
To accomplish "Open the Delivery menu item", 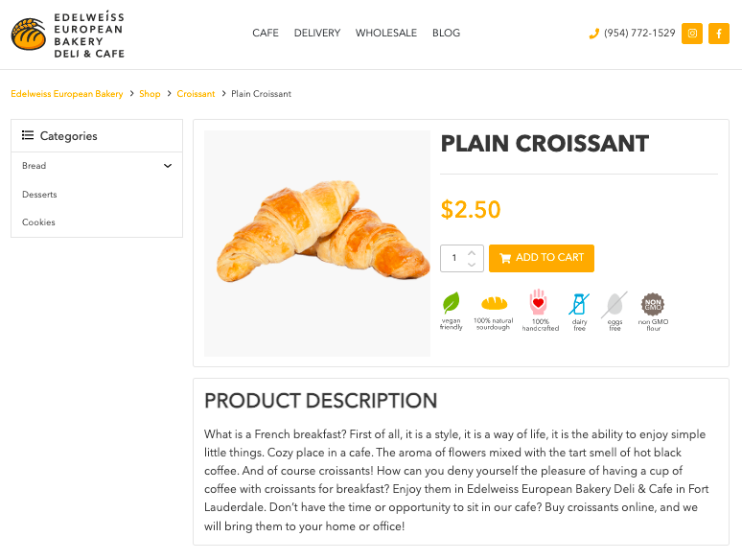I will click(317, 33).
